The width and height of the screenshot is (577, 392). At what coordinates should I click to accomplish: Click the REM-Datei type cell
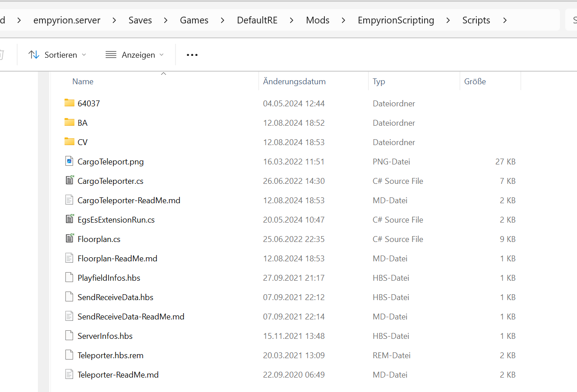(392, 355)
